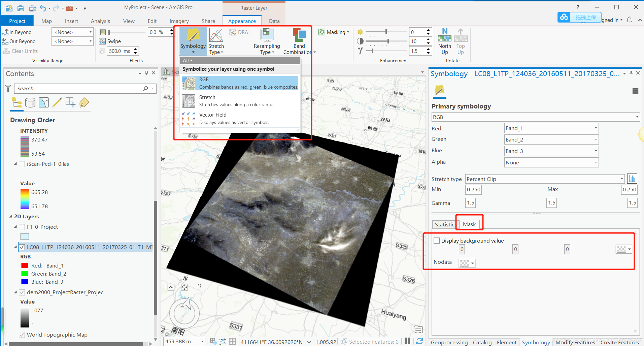The width and height of the screenshot is (644, 346).
Task: Select the North Up rotate tool
Action: point(444,40)
